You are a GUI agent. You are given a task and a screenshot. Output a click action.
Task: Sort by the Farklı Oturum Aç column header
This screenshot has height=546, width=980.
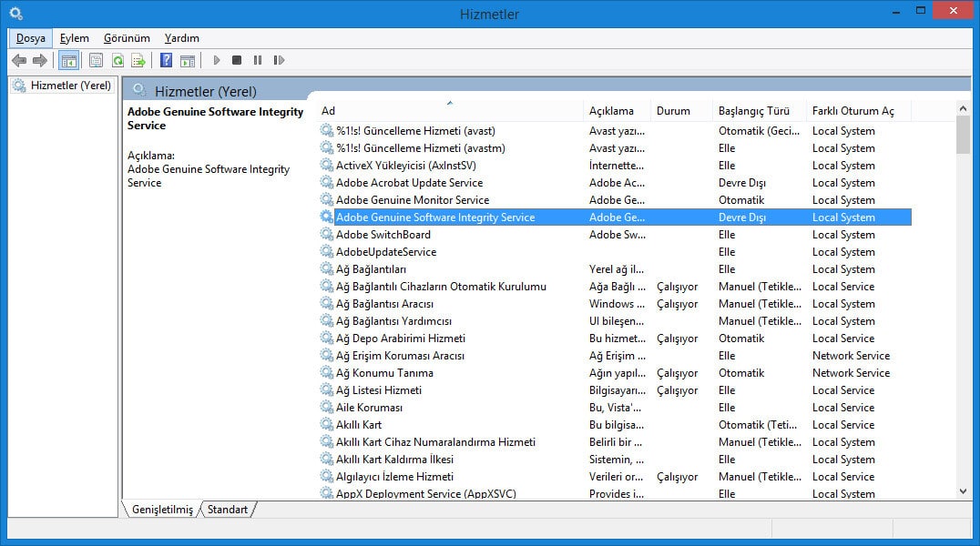click(859, 111)
